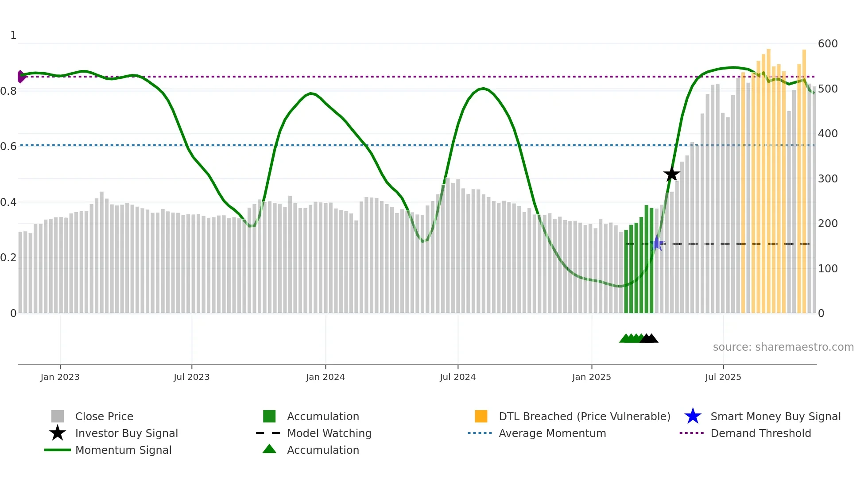This screenshot has width=868, height=488.
Task: Click the sharemaestro.com source text
Action: point(783,347)
